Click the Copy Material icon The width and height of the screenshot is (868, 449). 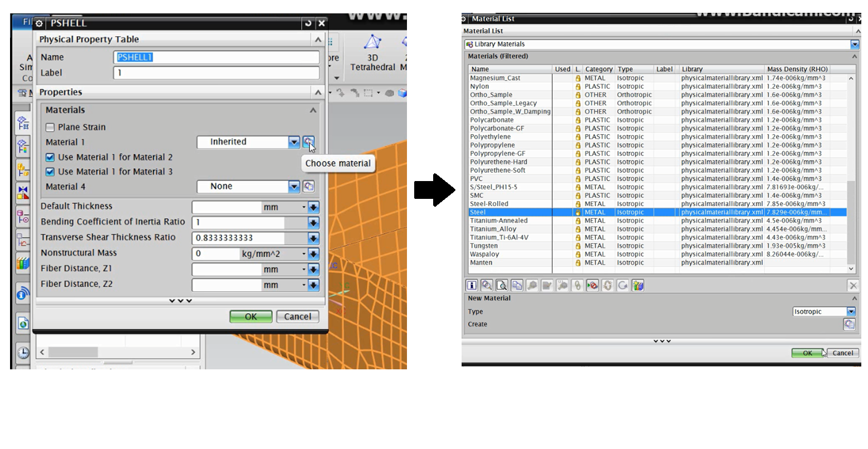(517, 285)
